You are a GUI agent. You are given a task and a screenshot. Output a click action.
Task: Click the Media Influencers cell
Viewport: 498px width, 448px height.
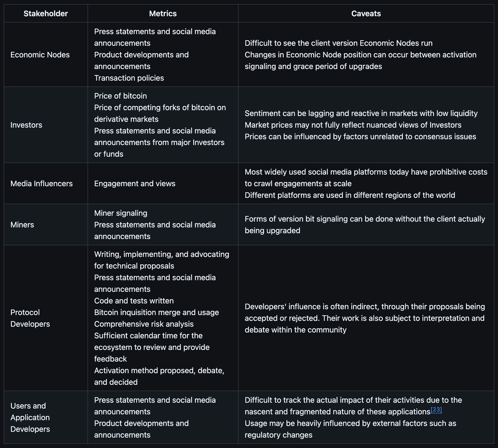(x=41, y=184)
